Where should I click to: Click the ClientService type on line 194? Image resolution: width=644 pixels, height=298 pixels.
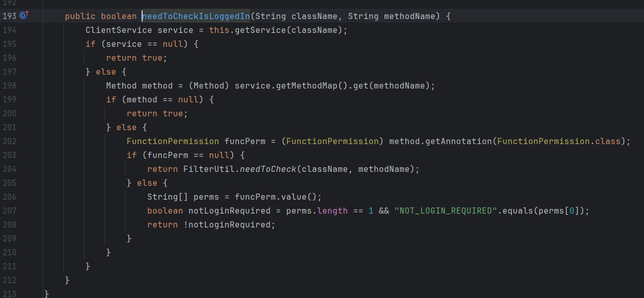(x=118, y=30)
